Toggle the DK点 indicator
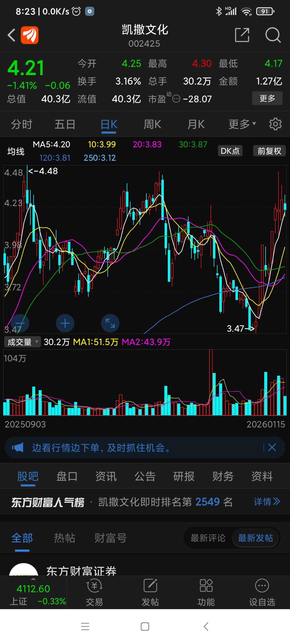The width and height of the screenshot is (290, 644). tap(230, 151)
